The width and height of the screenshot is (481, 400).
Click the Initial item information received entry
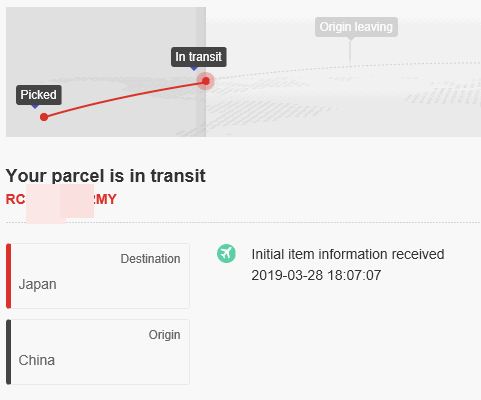(348, 254)
